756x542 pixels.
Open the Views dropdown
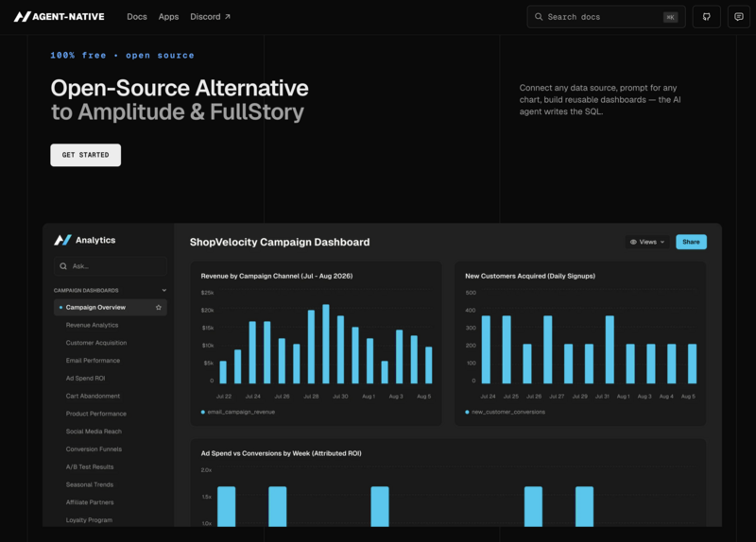(647, 242)
